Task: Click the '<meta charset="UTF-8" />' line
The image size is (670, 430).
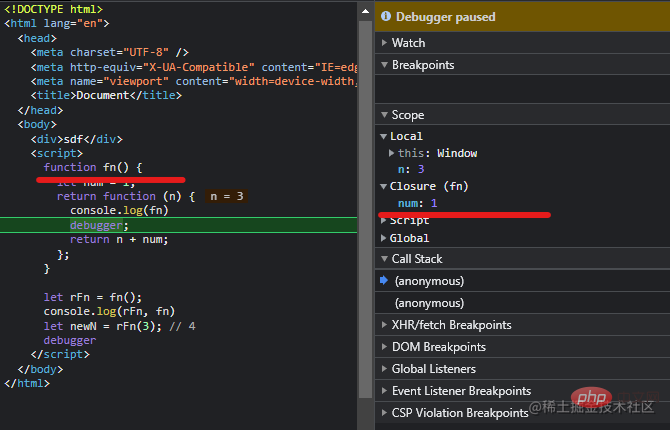Action: pos(109,53)
